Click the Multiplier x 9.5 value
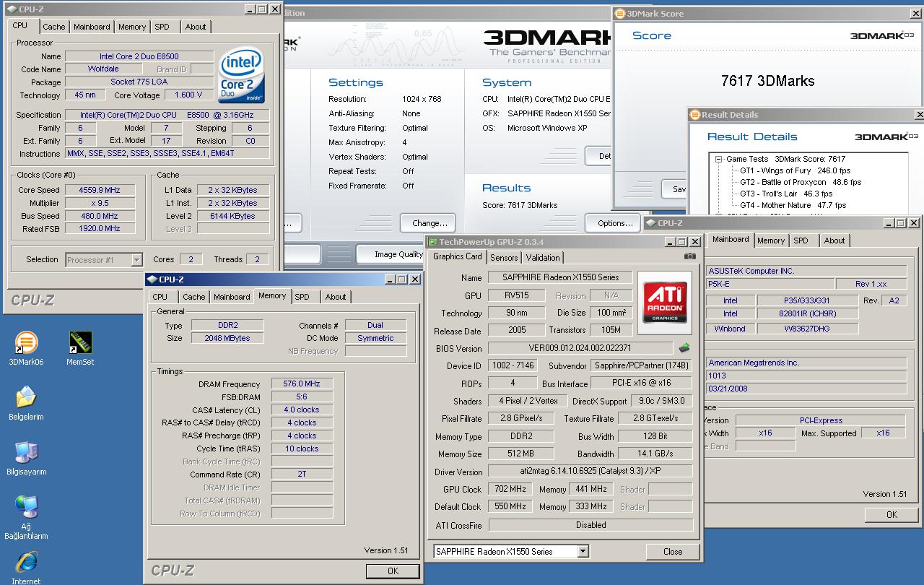Screen dimensions: 924x585 click(99, 203)
